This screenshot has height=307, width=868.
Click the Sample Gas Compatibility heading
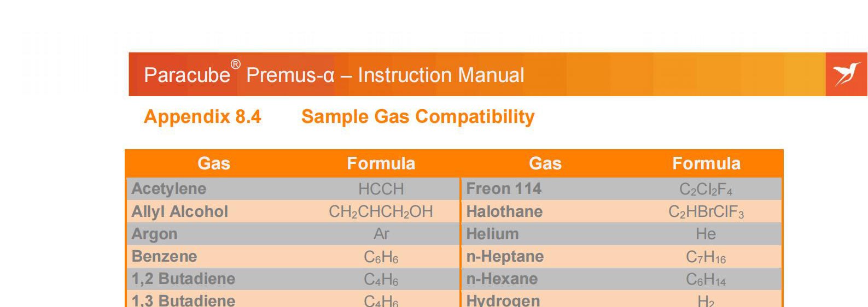point(418,116)
